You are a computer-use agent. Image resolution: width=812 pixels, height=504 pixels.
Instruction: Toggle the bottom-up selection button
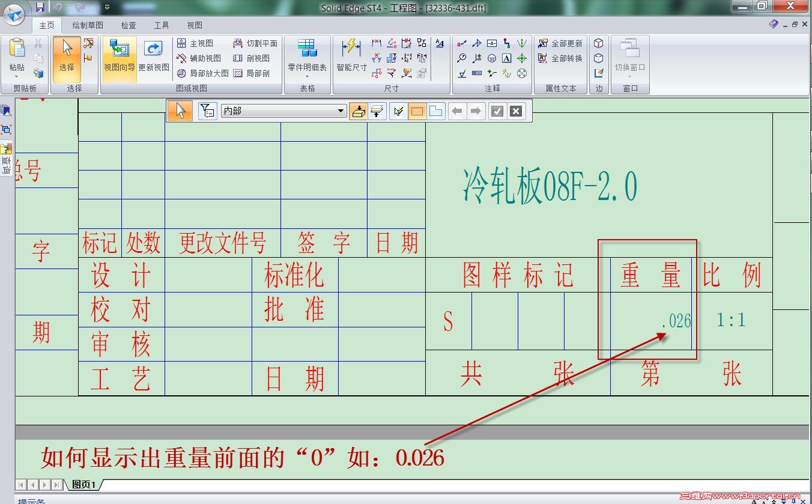359,111
